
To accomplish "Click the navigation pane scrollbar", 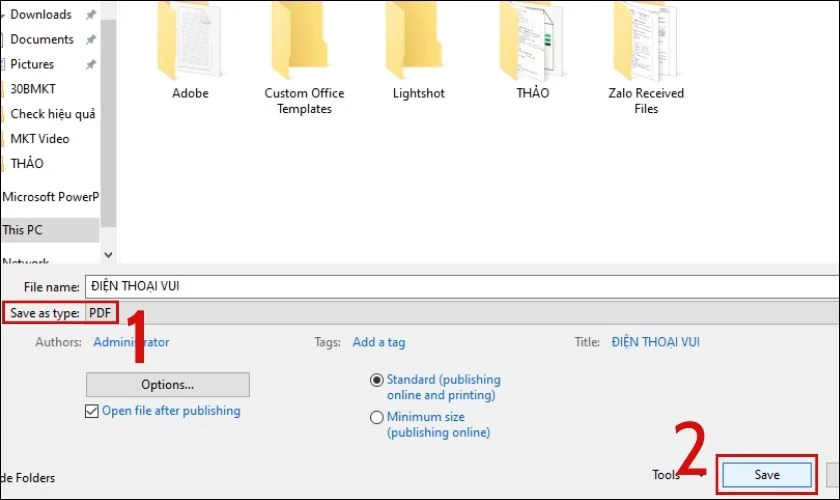I will [x=108, y=121].
